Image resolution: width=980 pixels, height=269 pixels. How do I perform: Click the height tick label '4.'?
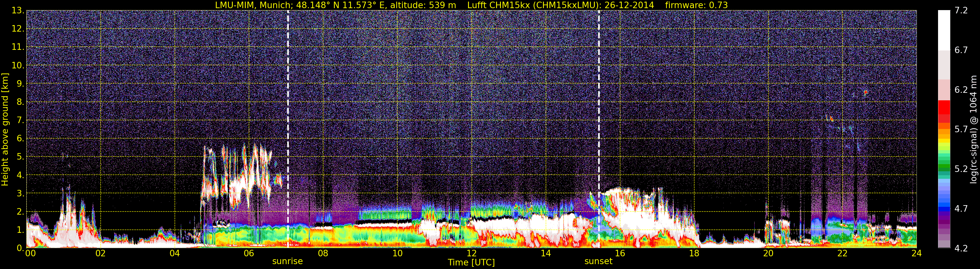[x=20, y=175]
